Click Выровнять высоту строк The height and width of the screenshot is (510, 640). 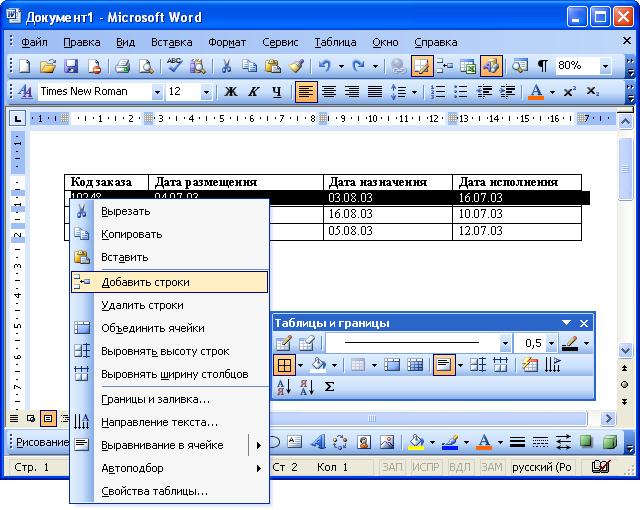169,351
